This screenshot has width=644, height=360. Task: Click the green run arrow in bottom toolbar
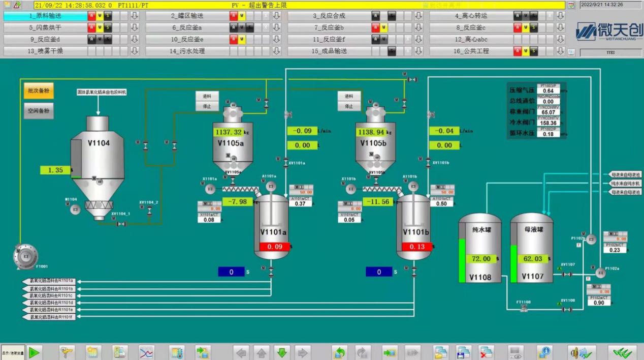tap(35, 352)
